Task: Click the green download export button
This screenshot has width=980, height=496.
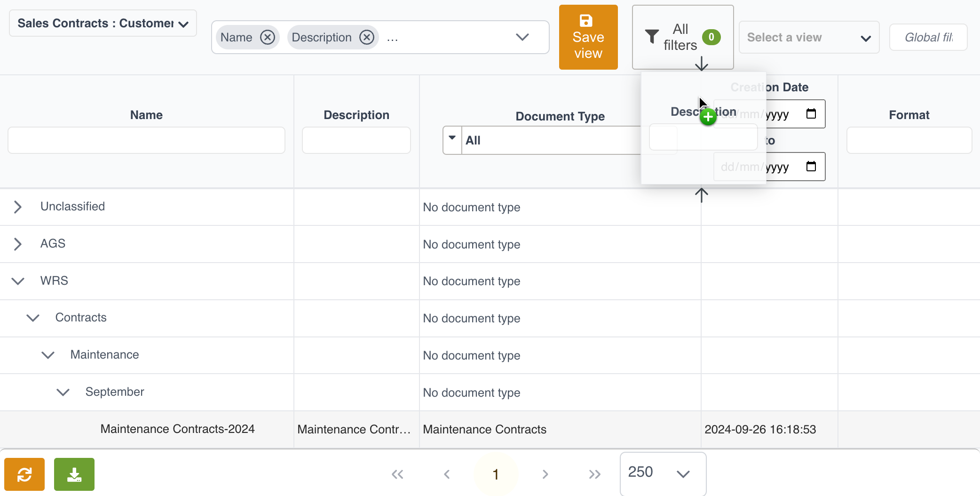Action: coord(74,474)
